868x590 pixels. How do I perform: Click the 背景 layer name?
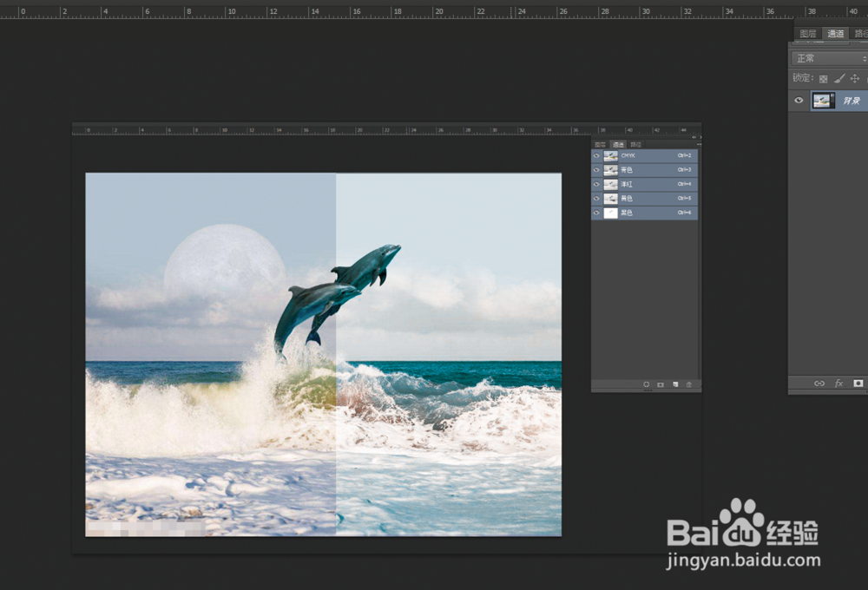coord(852,100)
